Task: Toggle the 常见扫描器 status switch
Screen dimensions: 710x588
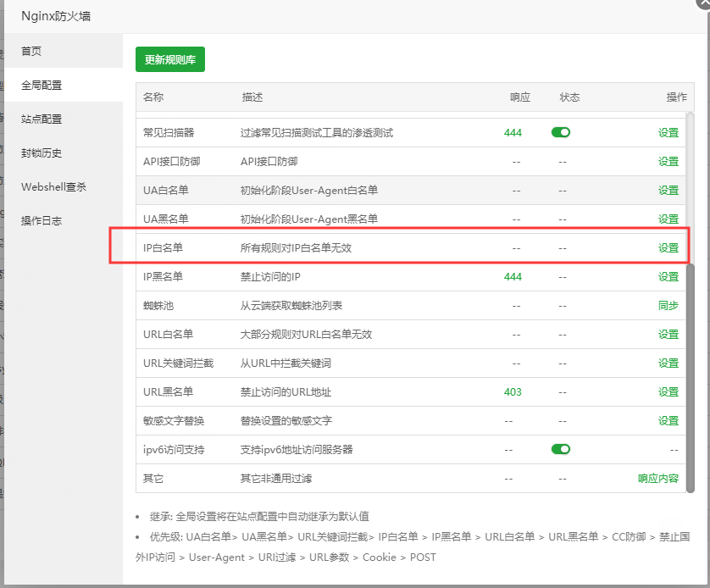Action: point(561,132)
